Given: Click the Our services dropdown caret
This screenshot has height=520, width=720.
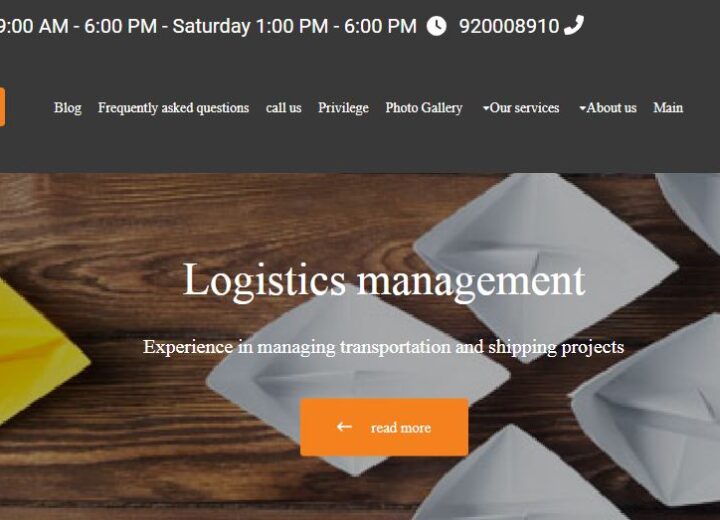Looking at the screenshot, I should pos(486,109).
